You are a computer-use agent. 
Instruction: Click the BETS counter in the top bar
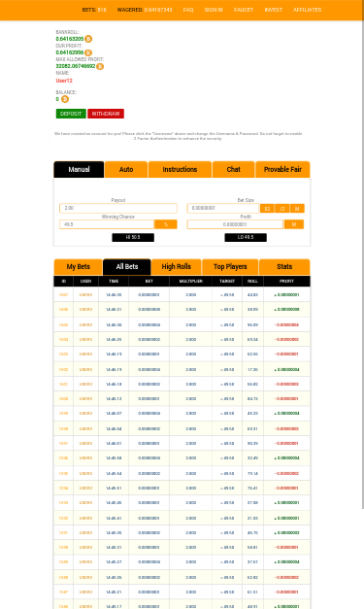click(x=94, y=10)
